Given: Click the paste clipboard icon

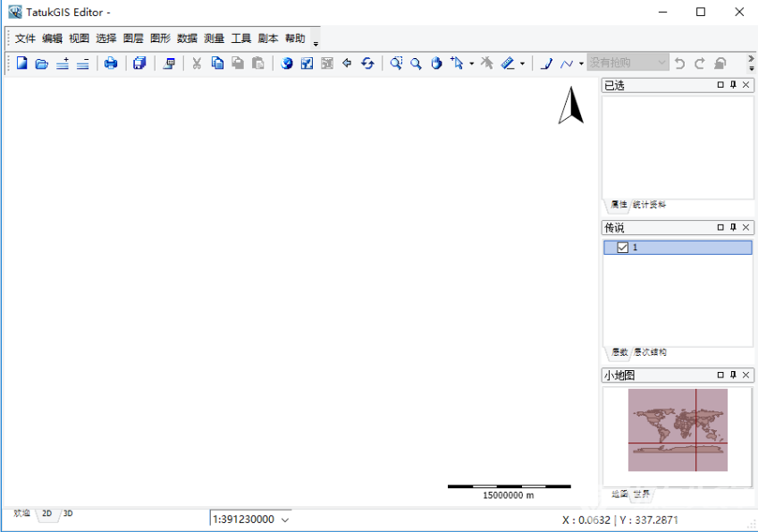Looking at the screenshot, I should coord(258,63).
